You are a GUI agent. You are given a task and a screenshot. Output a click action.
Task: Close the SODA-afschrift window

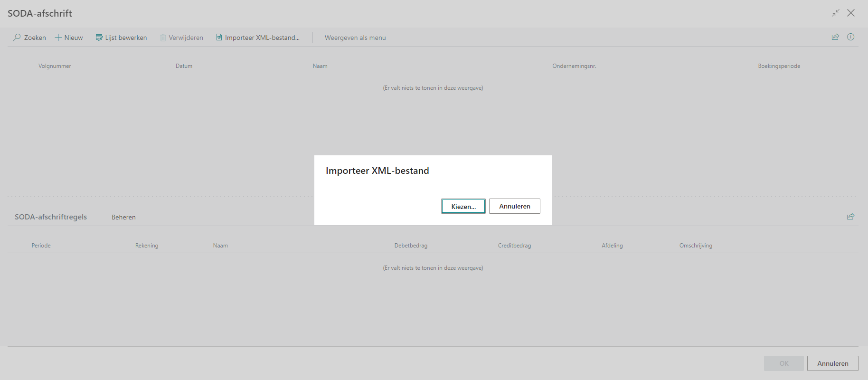pos(851,13)
